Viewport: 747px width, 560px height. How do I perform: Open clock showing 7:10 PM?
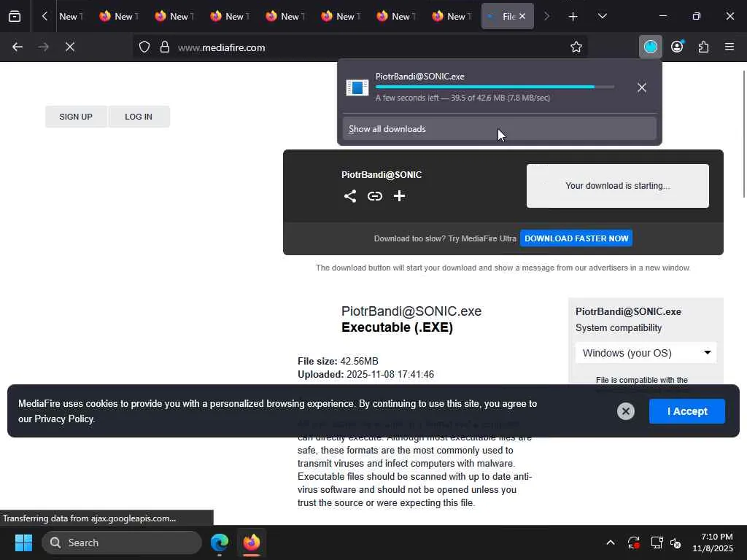713,542
